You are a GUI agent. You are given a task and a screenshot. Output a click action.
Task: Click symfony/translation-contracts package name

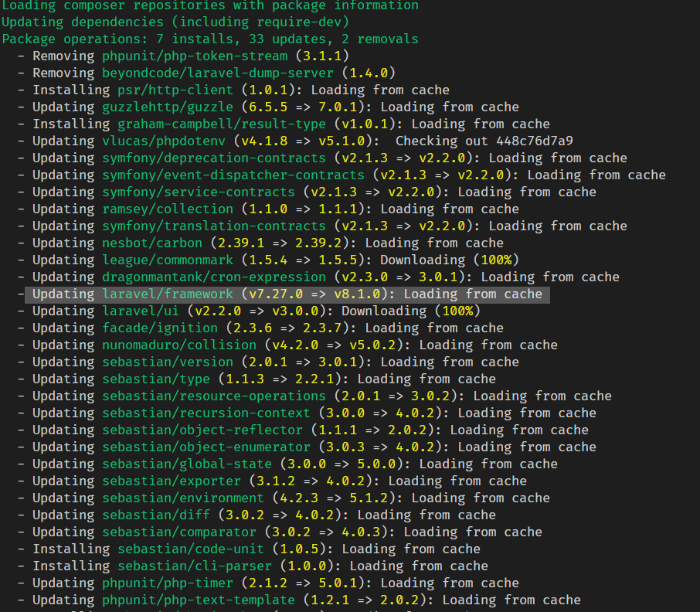point(214,226)
